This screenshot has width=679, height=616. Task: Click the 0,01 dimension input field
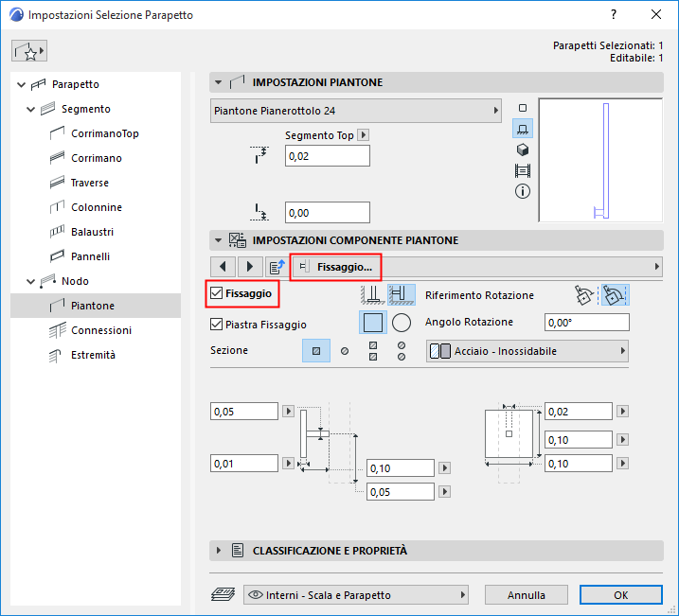tap(244, 463)
